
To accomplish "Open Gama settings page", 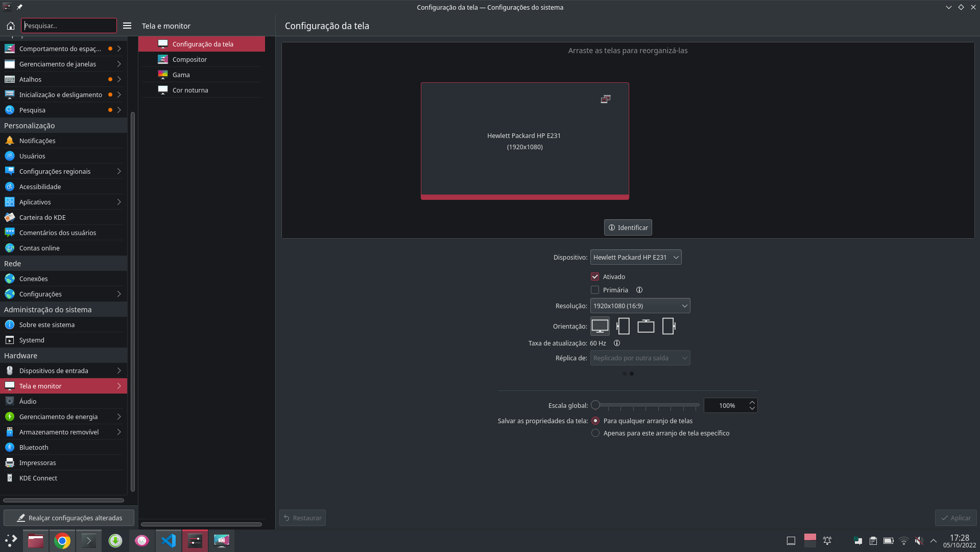I will pyautogui.click(x=202, y=75).
